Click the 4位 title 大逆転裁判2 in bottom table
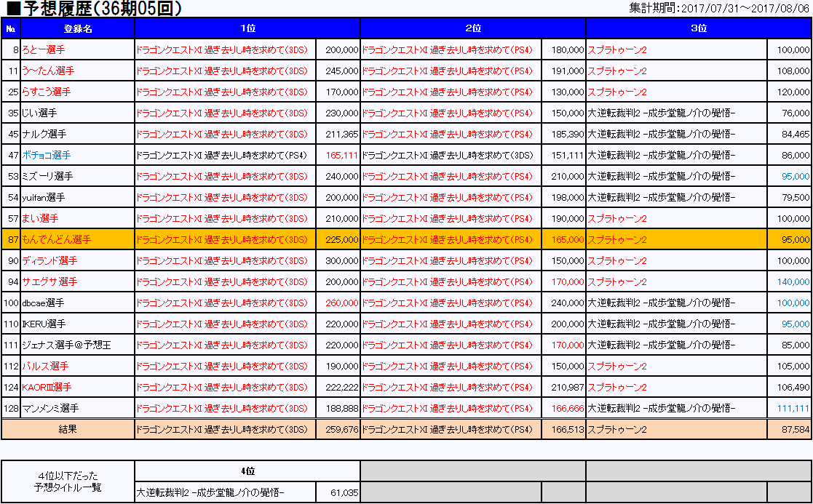This screenshot has height=504, width=813. click(210, 492)
